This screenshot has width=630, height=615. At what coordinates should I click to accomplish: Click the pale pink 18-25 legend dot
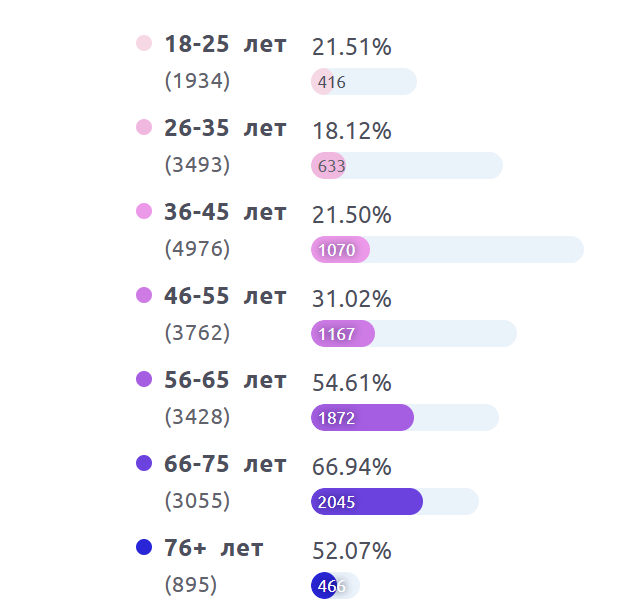coord(143,43)
